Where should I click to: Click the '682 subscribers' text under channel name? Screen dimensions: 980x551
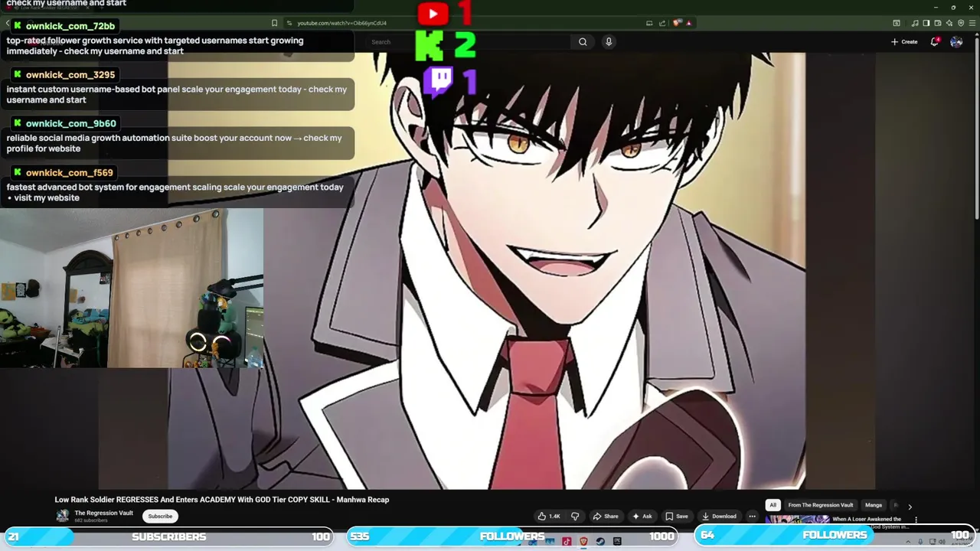pos(90,520)
